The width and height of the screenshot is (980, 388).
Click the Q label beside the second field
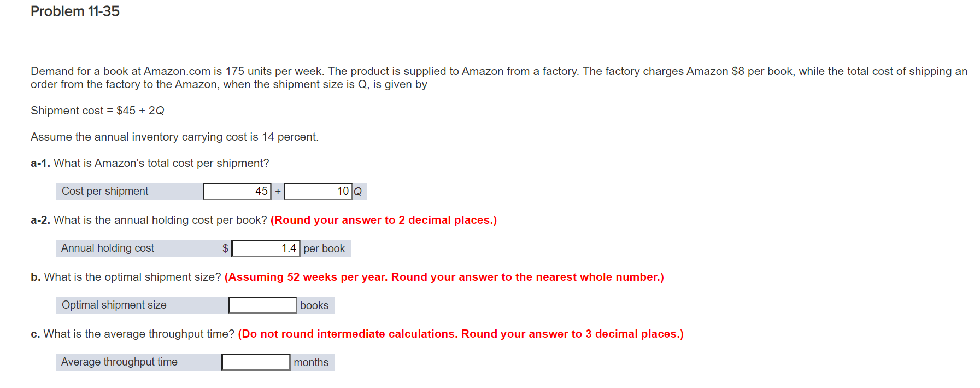(358, 191)
